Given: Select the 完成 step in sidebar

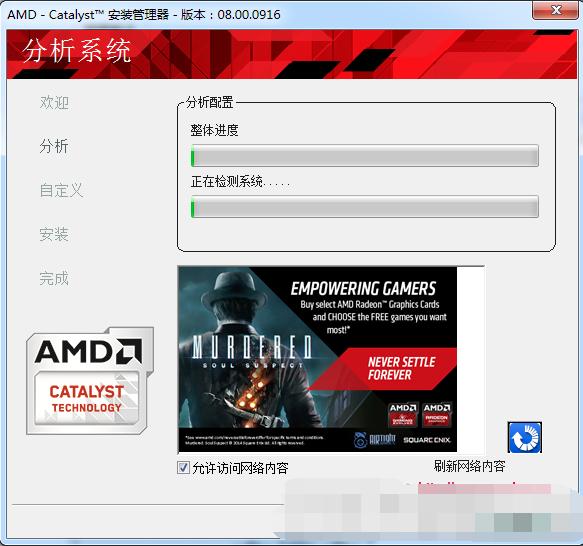Looking at the screenshot, I should pos(54,278).
